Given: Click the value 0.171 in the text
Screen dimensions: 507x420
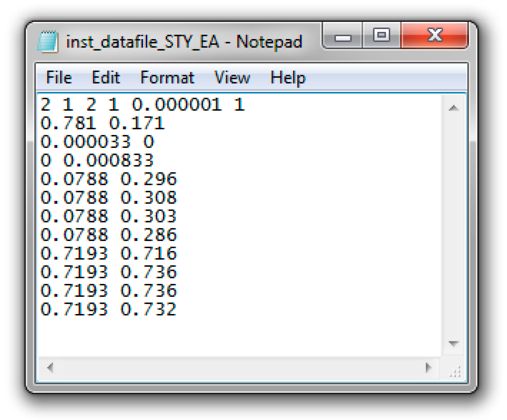Looking at the screenshot, I should [x=137, y=123].
